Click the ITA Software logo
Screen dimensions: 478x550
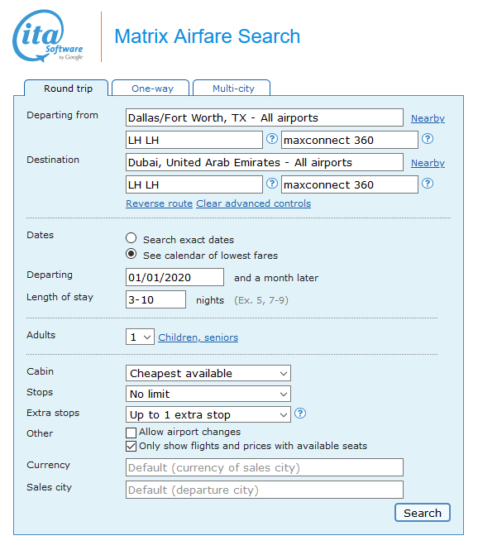48,36
